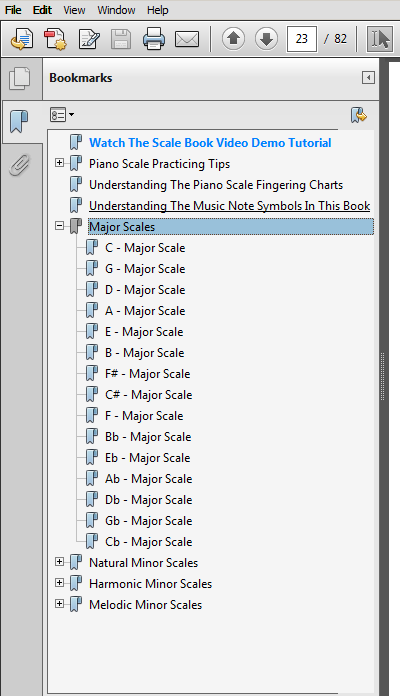
Task: Open the Window menu
Action: [x=116, y=10]
